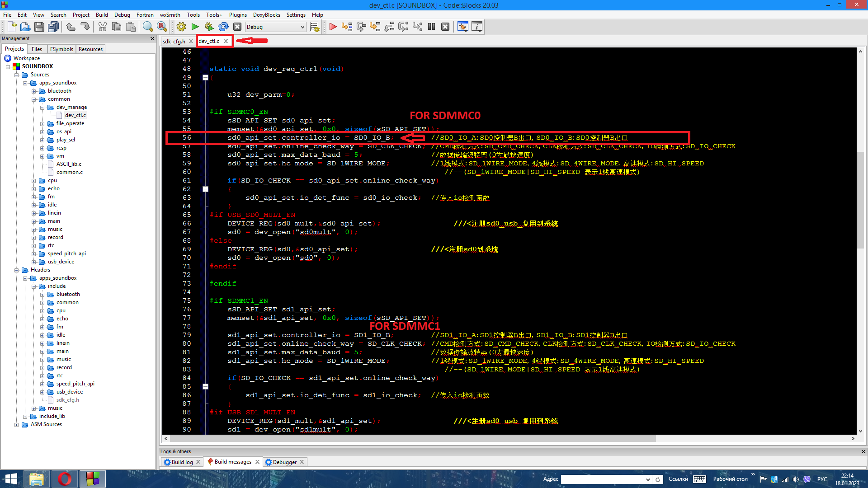Click the Cut scissors icon

click(x=103, y=27)
